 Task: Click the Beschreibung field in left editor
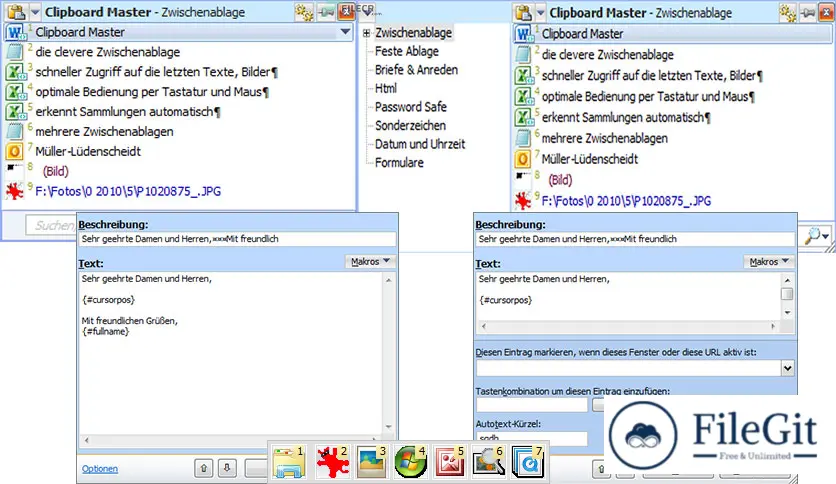pyautogui.click(x=237, y=239)
